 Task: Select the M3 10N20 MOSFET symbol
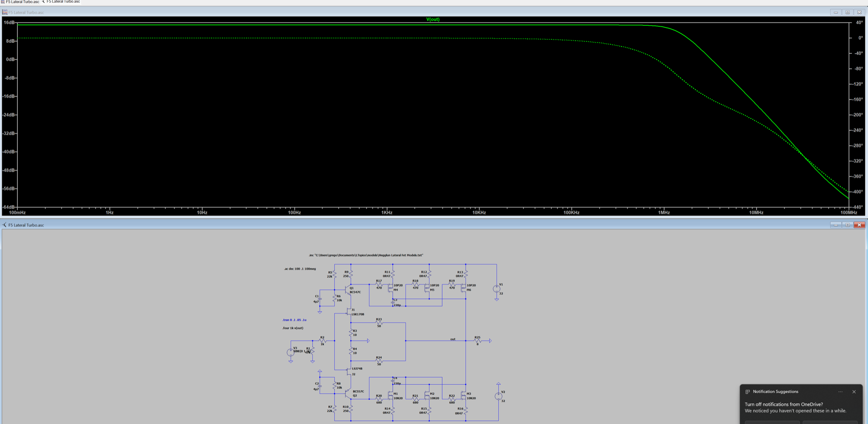click(x=464, y=396)
